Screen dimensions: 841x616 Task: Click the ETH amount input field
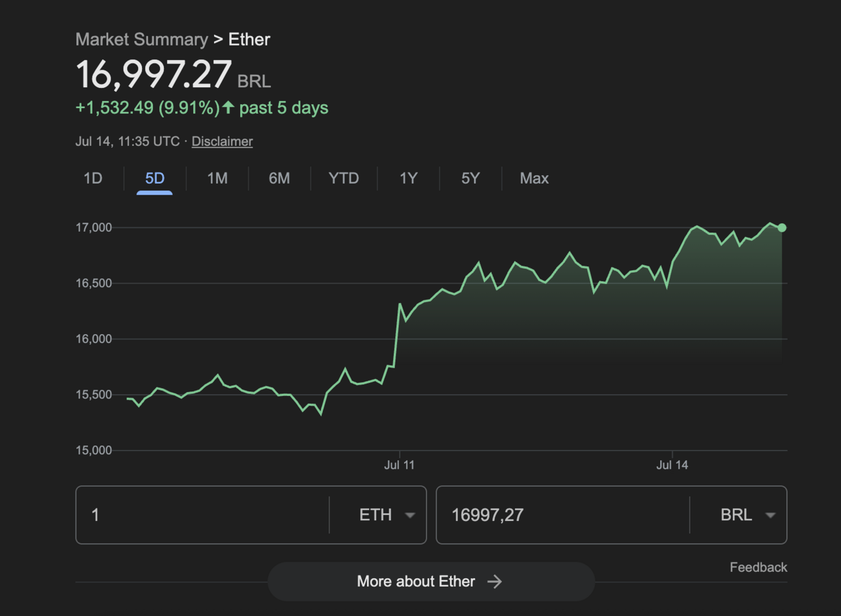(x=202, y=515)
